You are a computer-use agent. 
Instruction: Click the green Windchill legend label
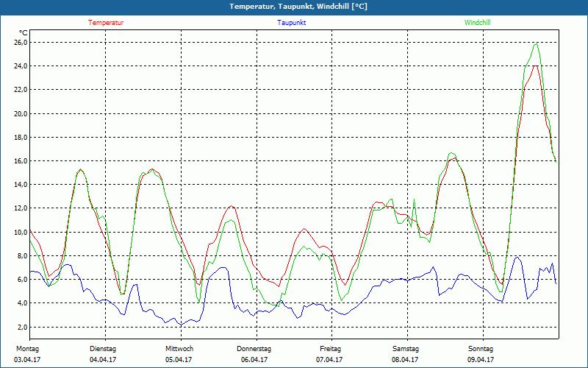478,23
